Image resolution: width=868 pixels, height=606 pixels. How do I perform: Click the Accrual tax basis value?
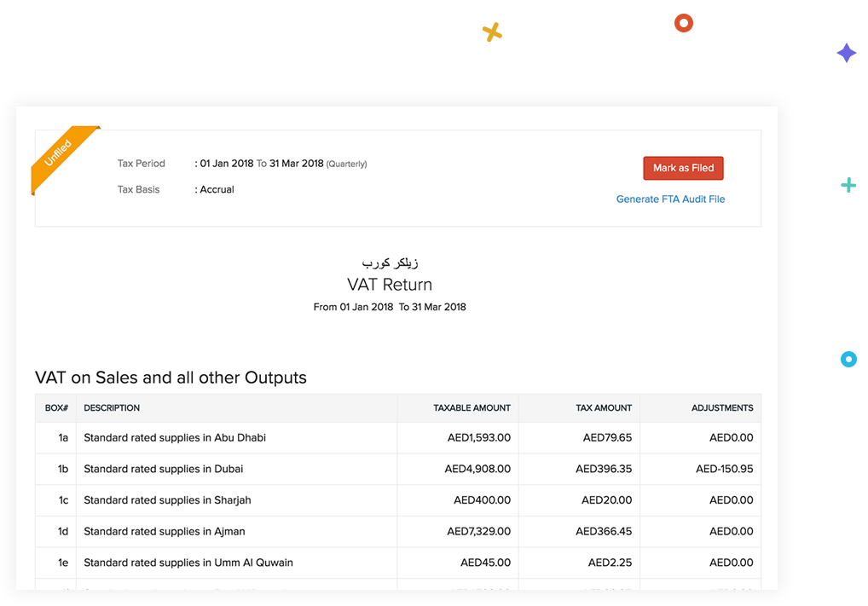(x=216, y=189)
